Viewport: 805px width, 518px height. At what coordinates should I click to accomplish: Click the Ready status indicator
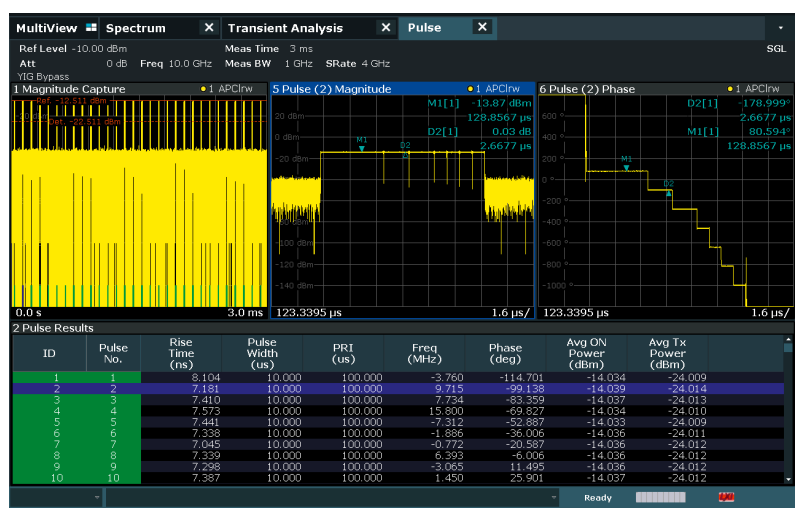point(598,497)
